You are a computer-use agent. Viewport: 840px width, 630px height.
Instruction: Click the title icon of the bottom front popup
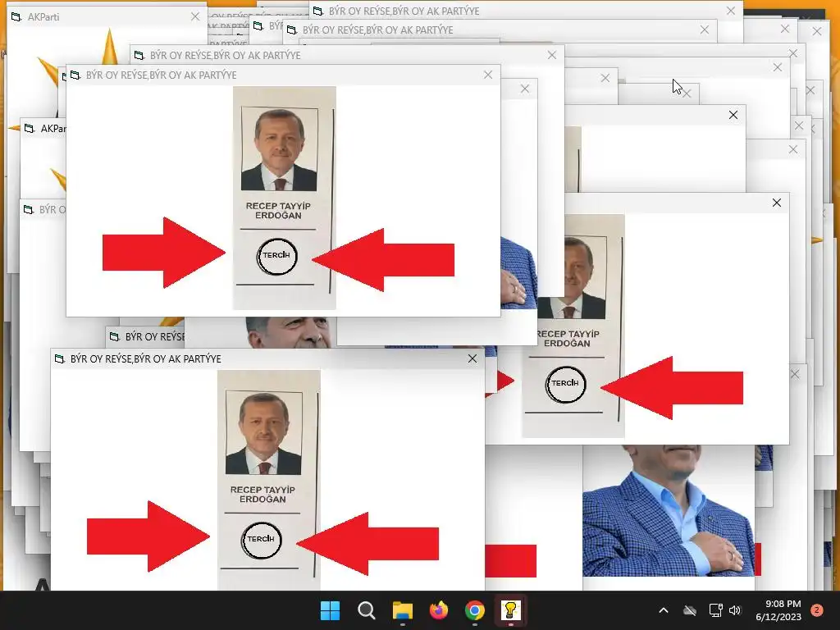click(60, 359)
